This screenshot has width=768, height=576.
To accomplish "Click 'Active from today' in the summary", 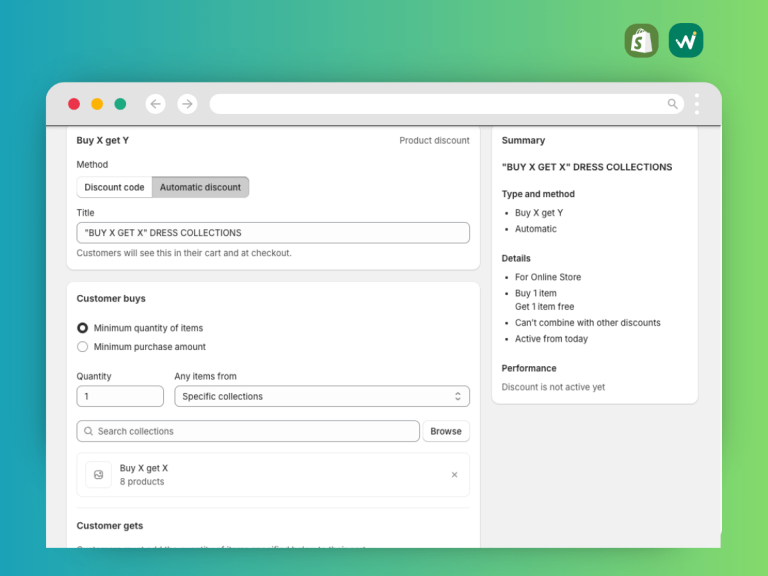I will click(551, 339).
